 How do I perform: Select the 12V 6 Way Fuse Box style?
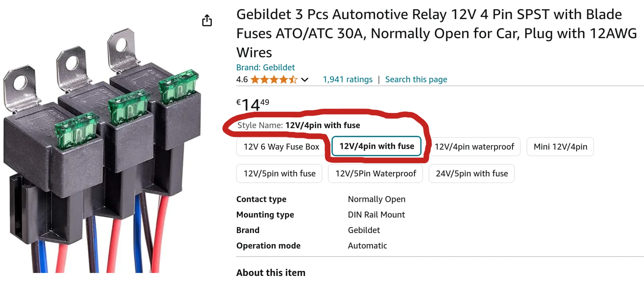(281, 147)
